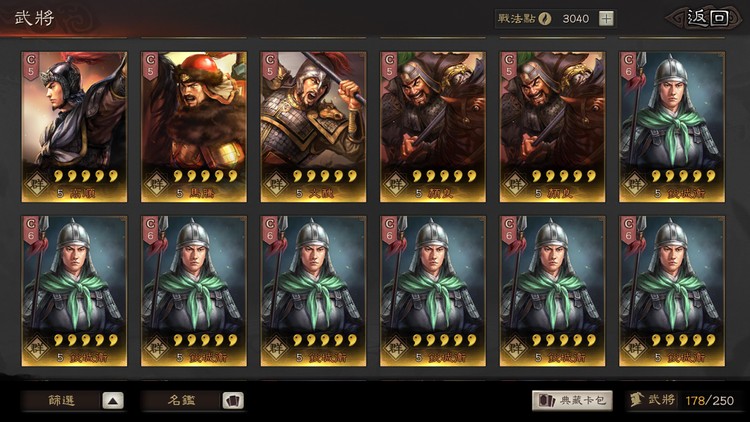Click the C5 cost tag on 馬騰 card
The image size is (750, 422).
click(x=150, y=65)
